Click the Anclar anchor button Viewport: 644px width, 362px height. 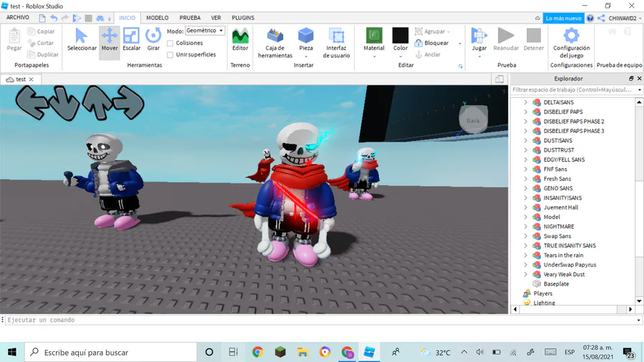(428, 54)
